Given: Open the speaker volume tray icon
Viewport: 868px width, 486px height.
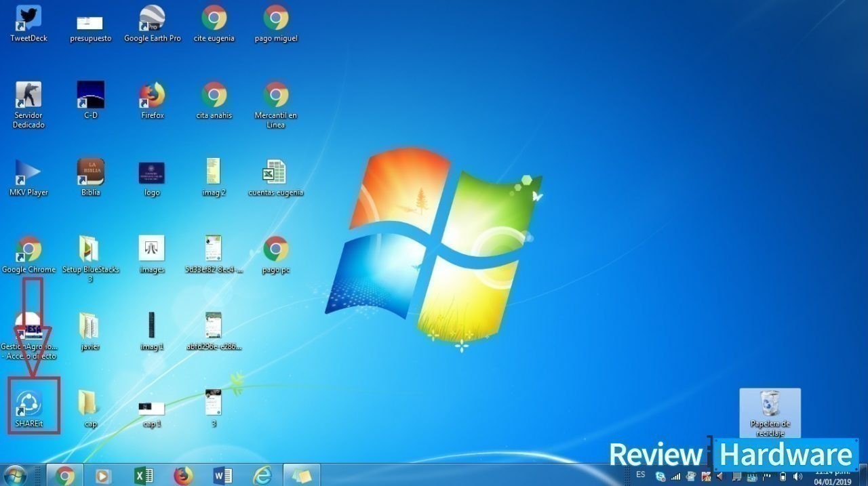Looking at the screenshot, I should tap(797, 477).
